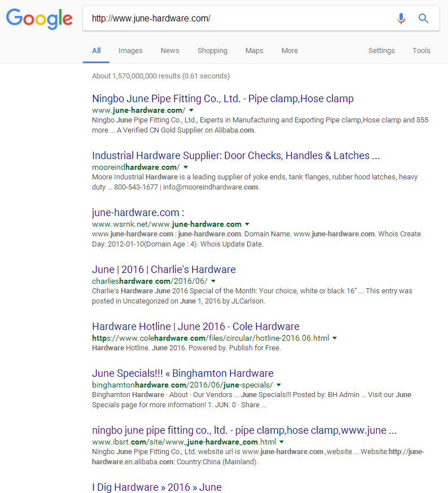Expand dropdown arrow next to mooreindhardware.com/

click(186, 168)
